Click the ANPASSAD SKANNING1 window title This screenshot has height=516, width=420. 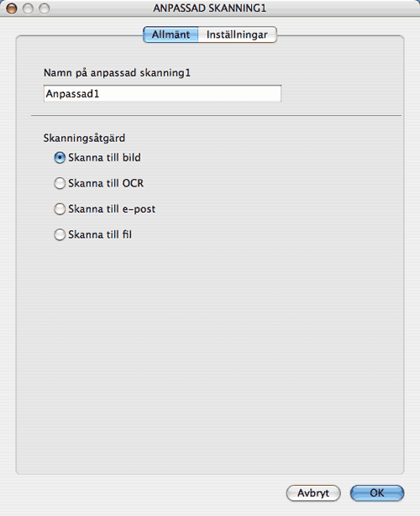(210, 8)
